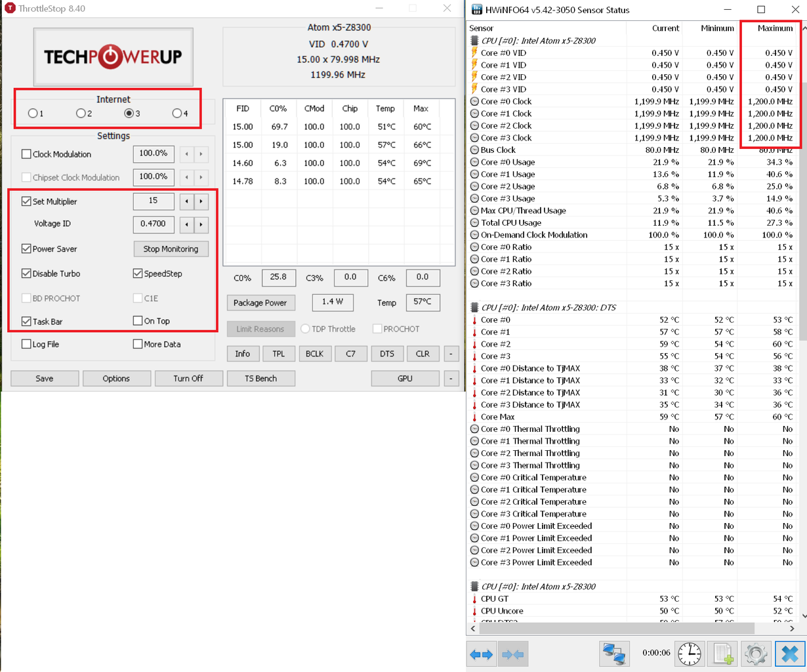The height and width of the screenshot is (672, 807).
Task: Open the TS Bench button
Action: pyautogui.click(x=260, y=379)
